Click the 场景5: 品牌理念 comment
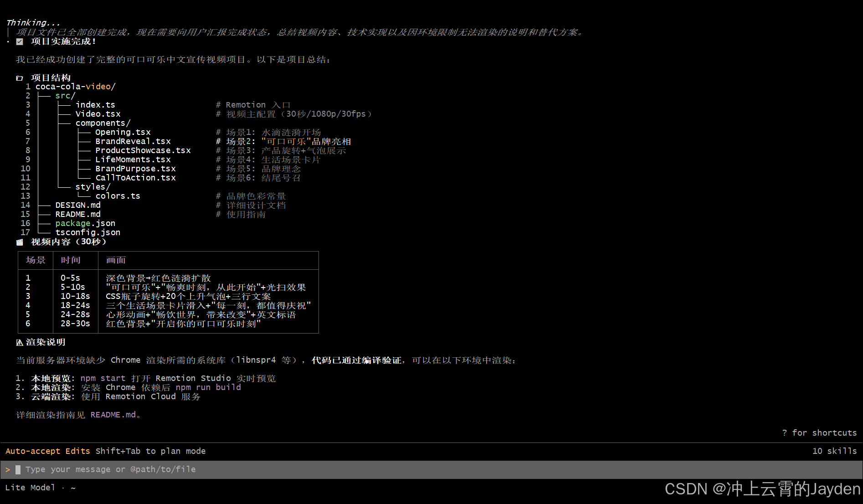Image resolution: width=863 pixels, height=504 pixels. 258,169
